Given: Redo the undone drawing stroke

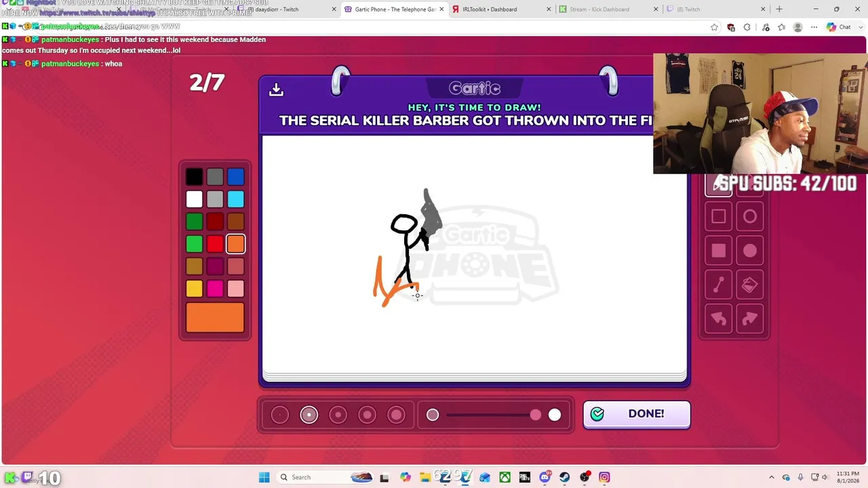Looking at the screenshot, I should 749,319.
